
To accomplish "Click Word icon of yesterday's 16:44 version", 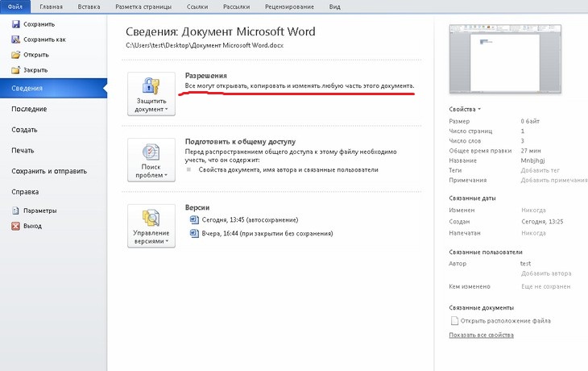I will 194,233.
